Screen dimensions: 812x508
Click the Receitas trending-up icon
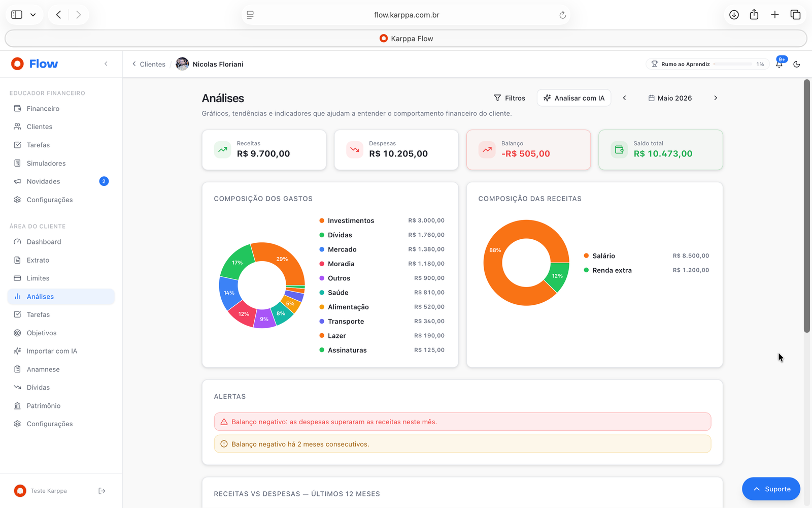223,150
